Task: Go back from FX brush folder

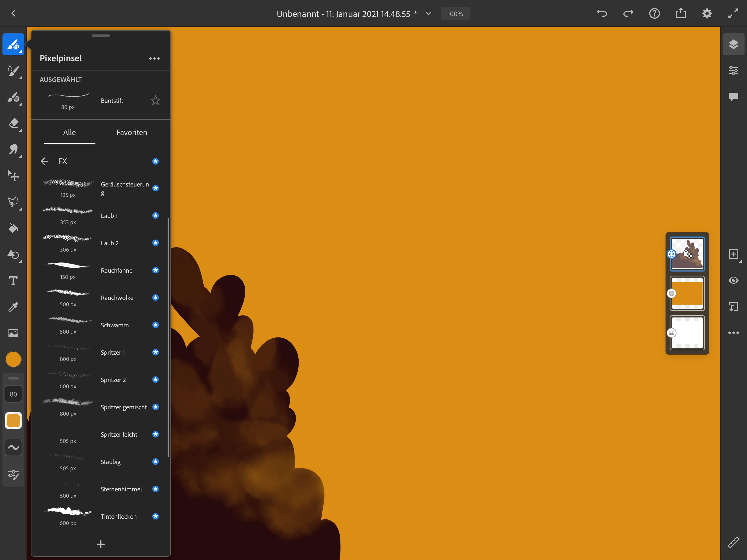Action: (45, 161)
